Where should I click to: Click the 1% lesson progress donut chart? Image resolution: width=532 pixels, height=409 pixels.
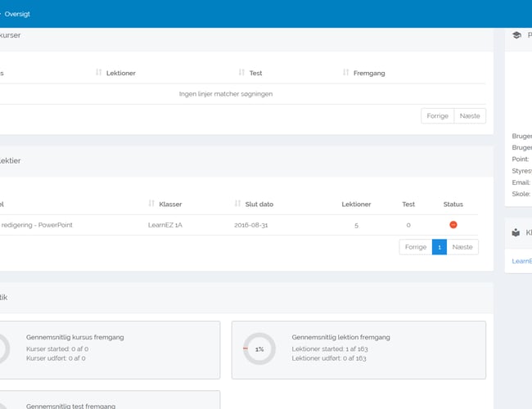[259, 349]
